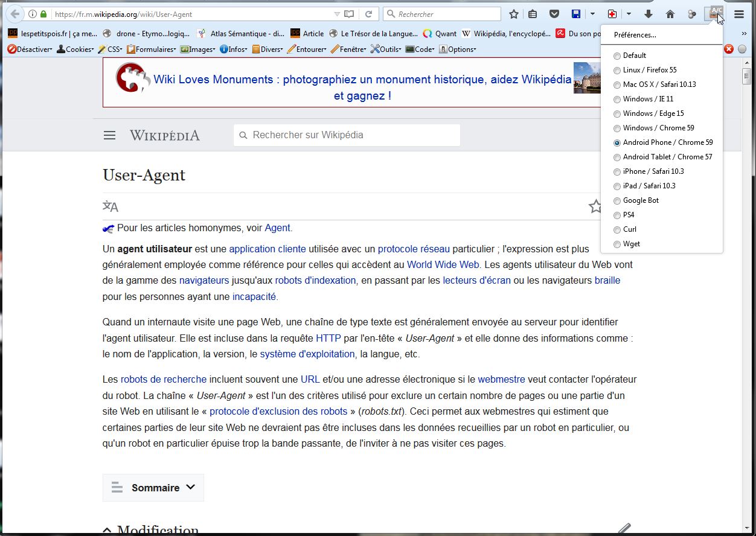Click the red error circle in Web Developer toolbar

[729, 49]
